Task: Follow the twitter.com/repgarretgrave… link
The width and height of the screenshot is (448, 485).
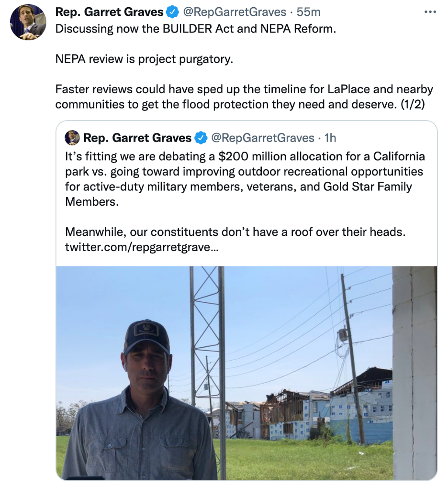Action: point(142,248)
